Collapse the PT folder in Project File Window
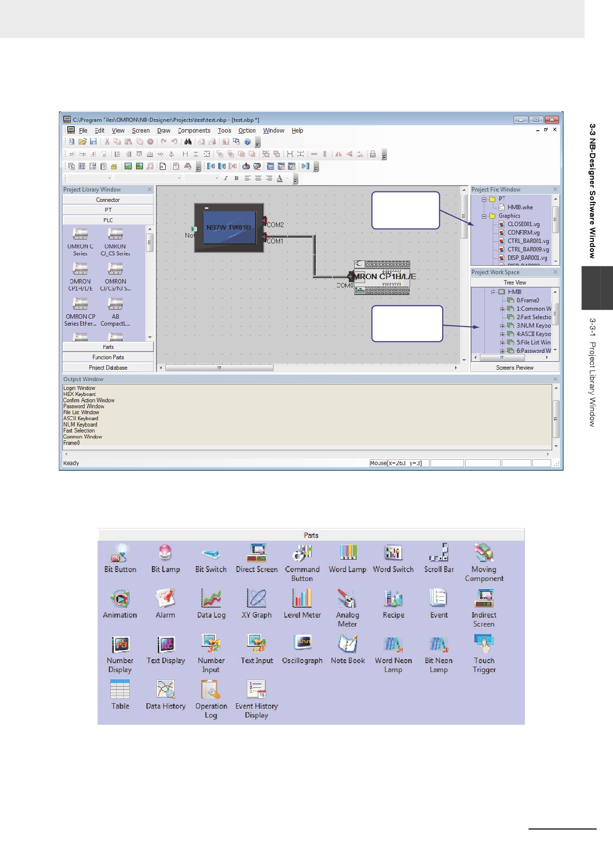 coord(484,199)
